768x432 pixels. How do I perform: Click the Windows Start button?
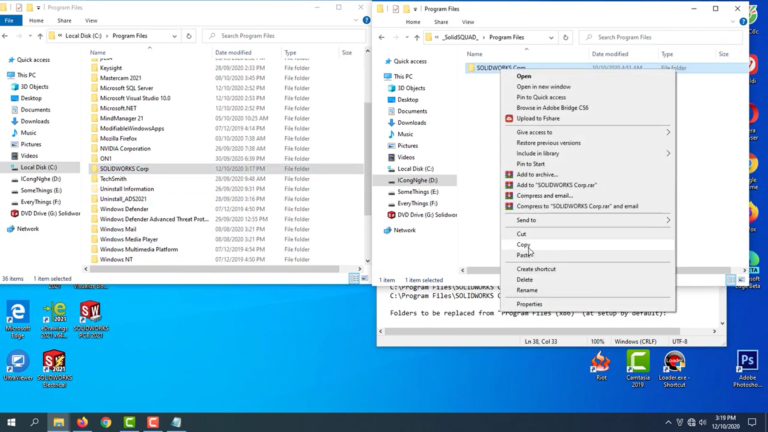[11, 422]
